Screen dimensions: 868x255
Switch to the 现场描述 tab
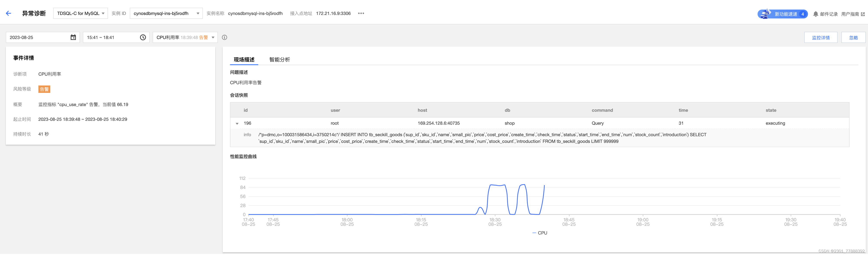[244, 60]
